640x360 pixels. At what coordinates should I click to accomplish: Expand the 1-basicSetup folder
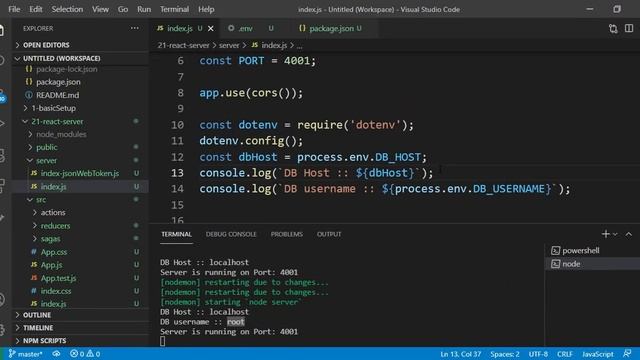click(x=53, y=108)
